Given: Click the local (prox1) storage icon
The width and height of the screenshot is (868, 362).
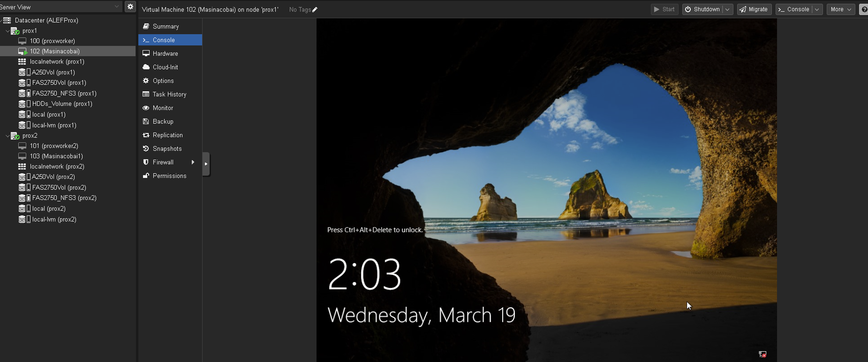Looking at the screenshot, I should (x=24, y=114).
